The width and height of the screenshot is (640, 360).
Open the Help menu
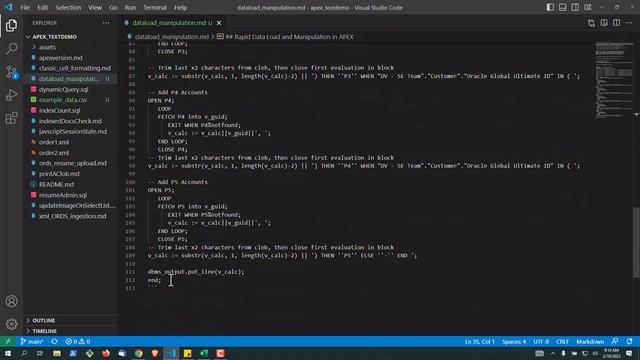[x=180, y=7]
